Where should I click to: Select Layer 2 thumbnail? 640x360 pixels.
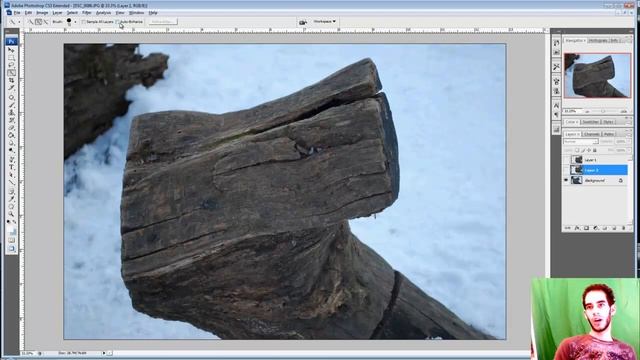[x=577, y=170]
